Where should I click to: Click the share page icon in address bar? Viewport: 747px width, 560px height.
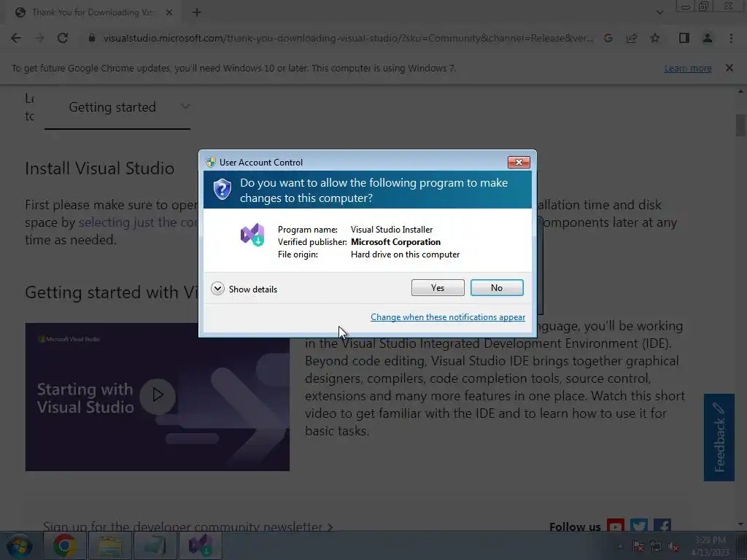point(632,38)
